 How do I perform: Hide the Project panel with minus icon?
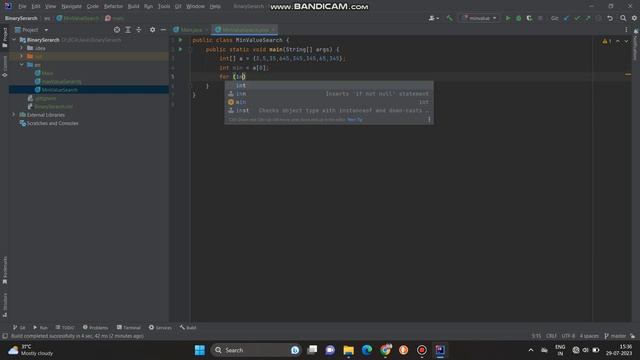[x=163, y=30]
